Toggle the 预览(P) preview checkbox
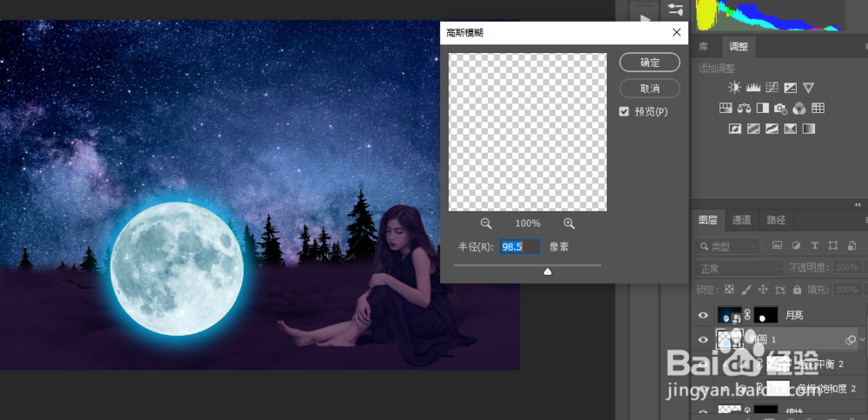This screenshot has height=420, width=868. (624, 112)
